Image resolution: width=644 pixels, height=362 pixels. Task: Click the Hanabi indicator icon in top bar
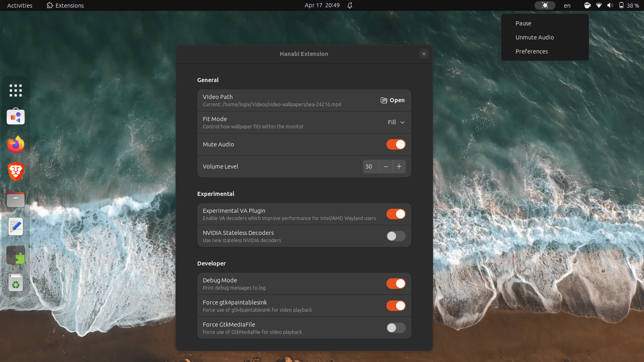[x=545, y=5]
